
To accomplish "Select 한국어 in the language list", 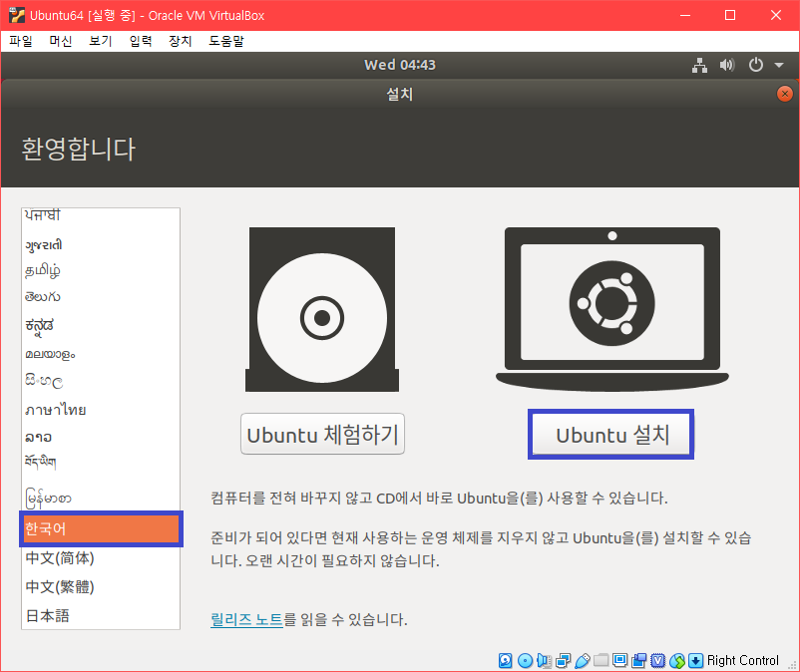I will tap(101, 528).
